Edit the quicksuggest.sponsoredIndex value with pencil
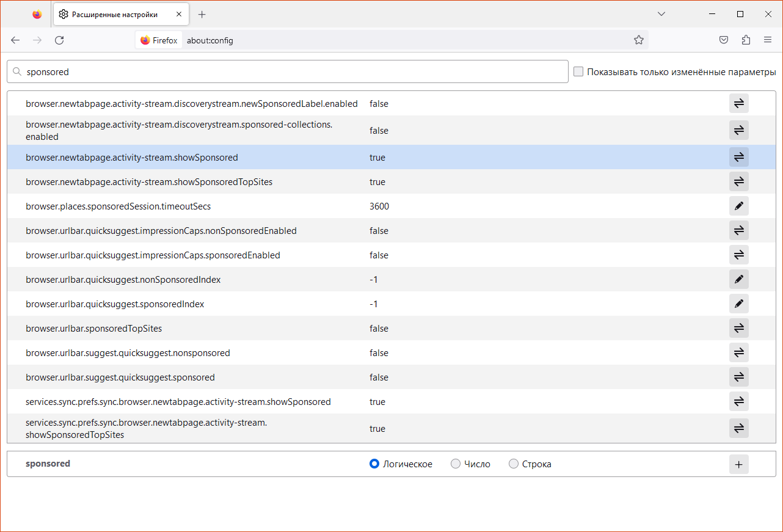Screen dimensions: 783x532 [738, 304]
